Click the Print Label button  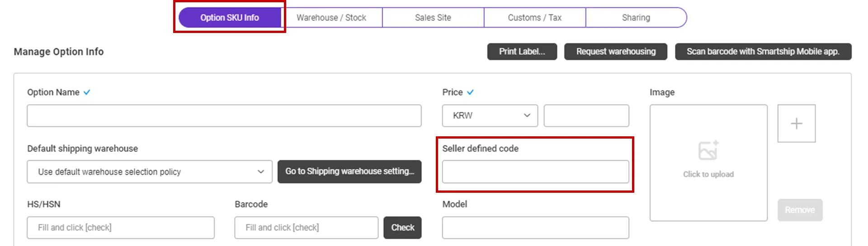522,51
